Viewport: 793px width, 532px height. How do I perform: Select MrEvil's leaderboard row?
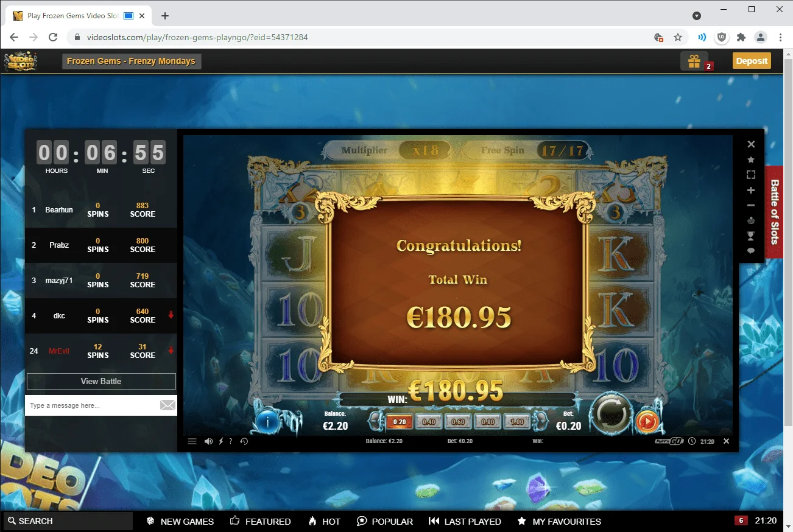101,351
